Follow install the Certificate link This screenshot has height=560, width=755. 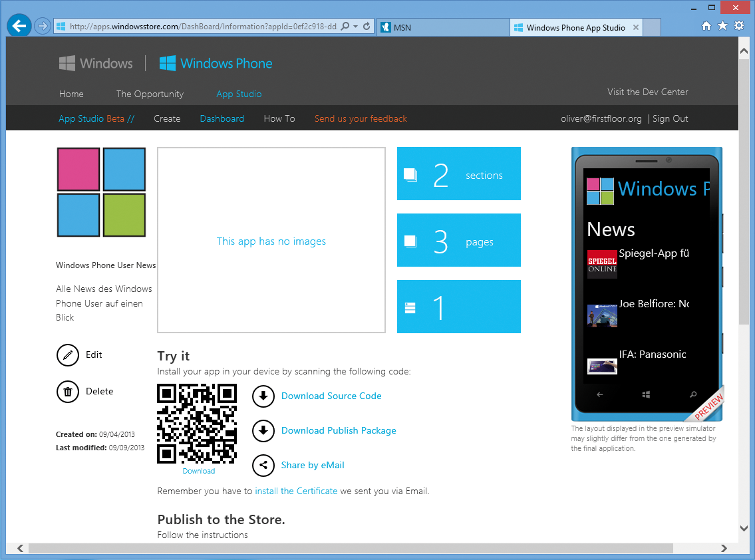pos(296,491)
